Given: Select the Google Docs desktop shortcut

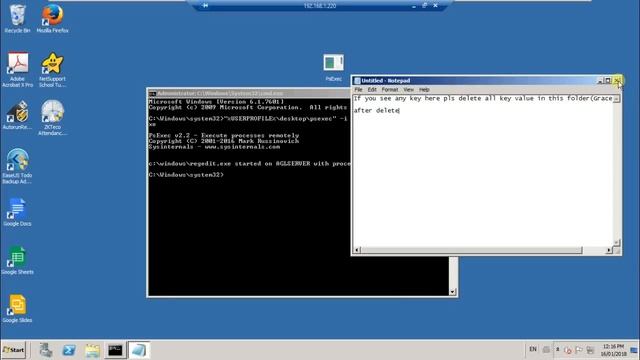Looking at the screenshot, I should pos(17,212).
